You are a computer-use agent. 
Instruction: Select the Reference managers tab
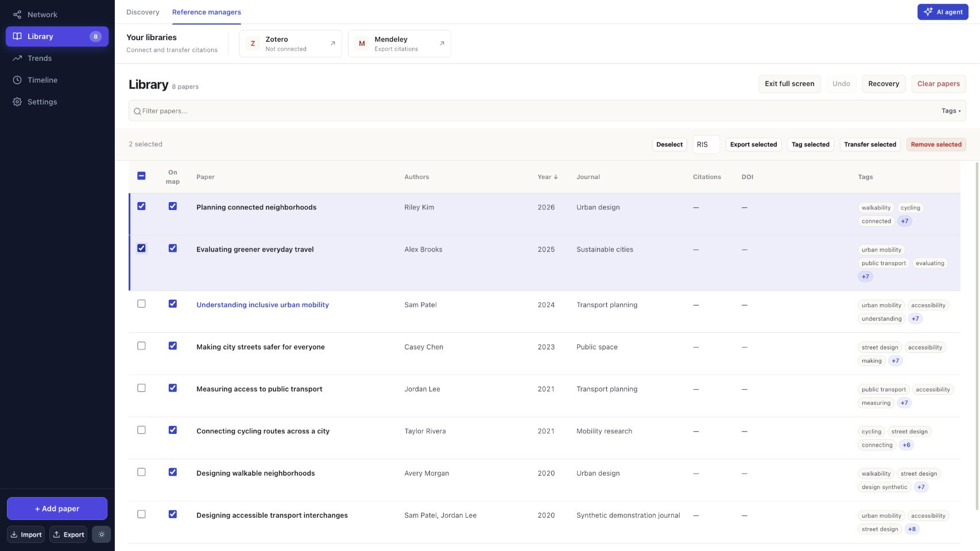[207, 12]
